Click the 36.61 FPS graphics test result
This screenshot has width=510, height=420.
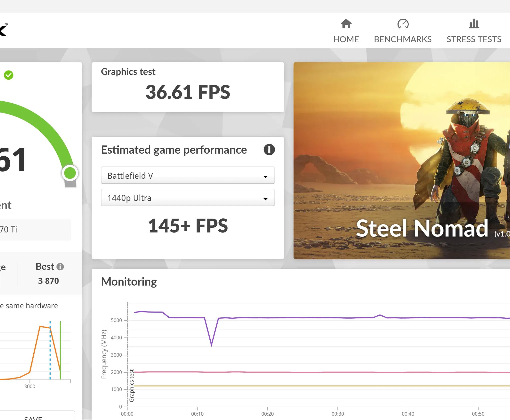(x=188, y=92)
